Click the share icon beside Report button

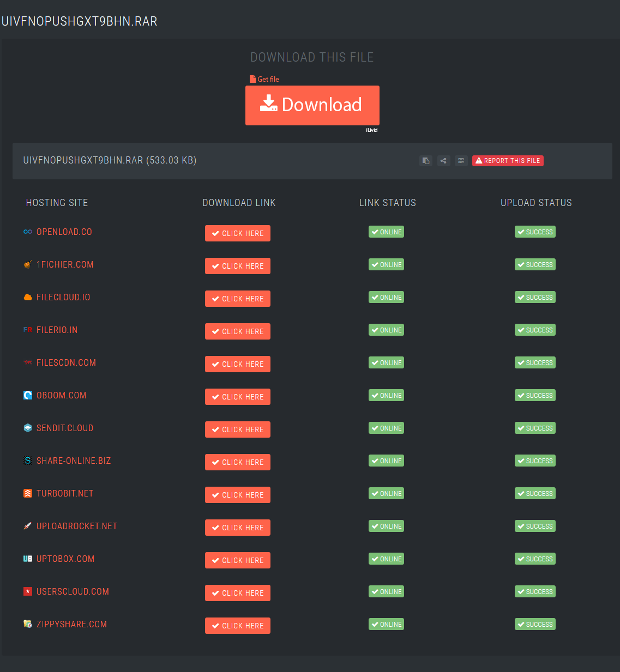point(443,161)
